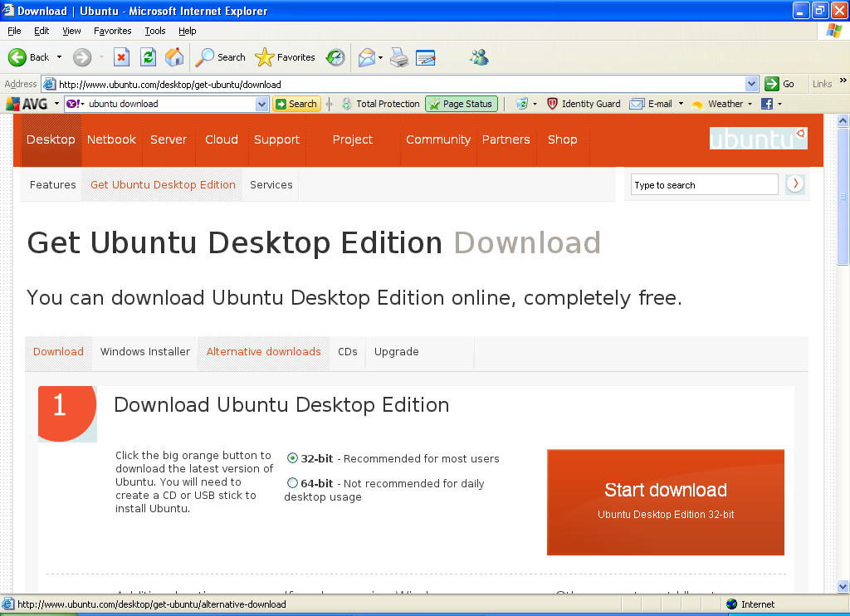Switch to the Alternative downloads tab
The image size is (850, 616).
(x=263, y=351)
